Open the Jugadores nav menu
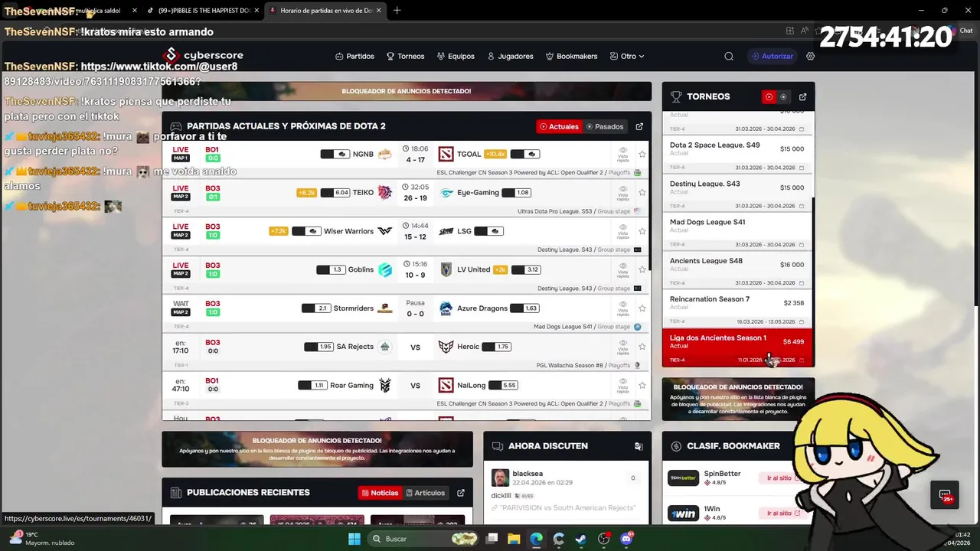Viewport: 980px width, 551px height. pyautogui.click(x=510, y=56)
